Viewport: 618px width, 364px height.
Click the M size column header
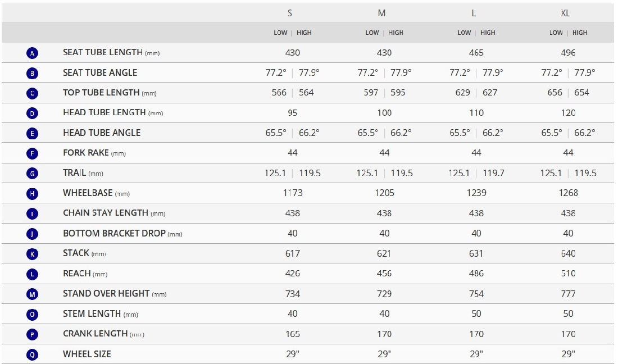(x=381, y=13)
